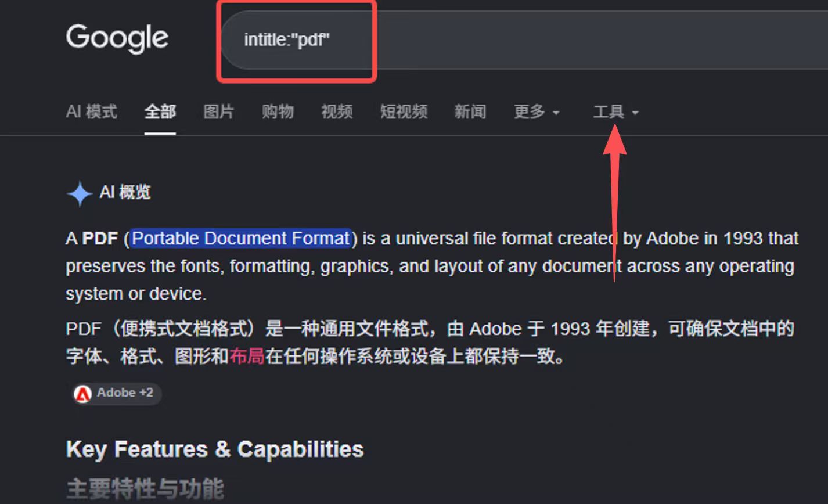828x504 pixels.
Task: Switch to the 视频 tab
Action: click(337, 111)
